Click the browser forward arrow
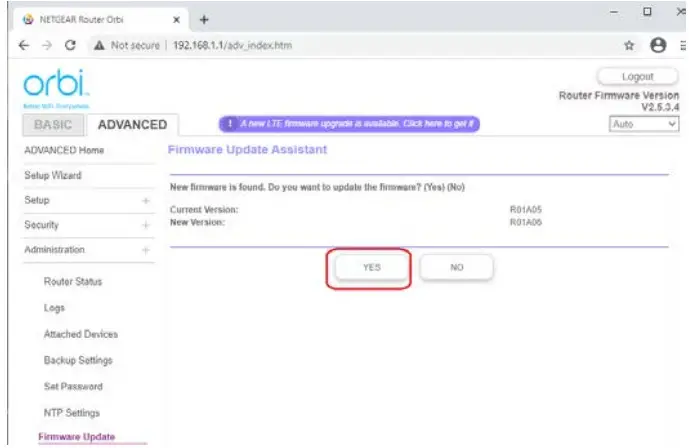This screenshot has width=689, height=448. pyautogui.click(x=47, y=45)
